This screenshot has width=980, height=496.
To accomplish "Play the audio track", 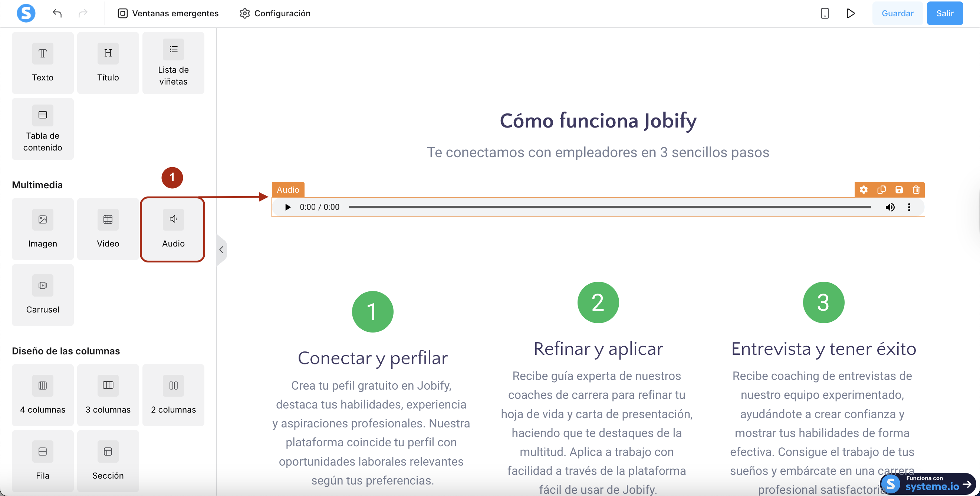I will pos(287,207).
